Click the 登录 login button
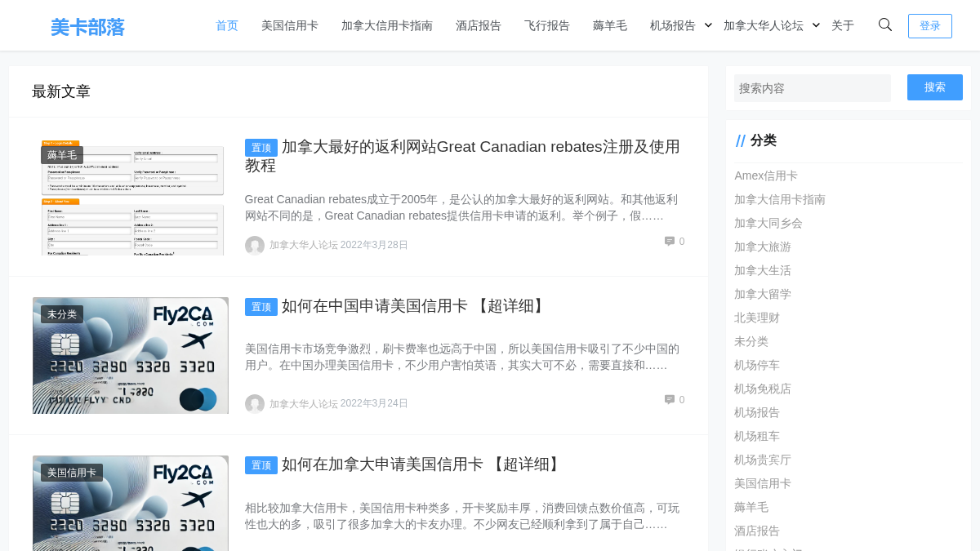This screenshot has width=980, height=551. point(930,26)
